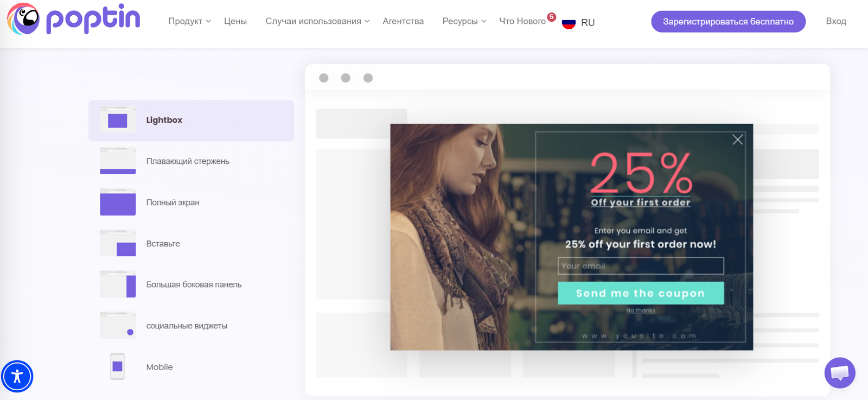Pick the Полный экран fullscreen icon
Viewport: 868px width, 400px height.
[118, 202]
